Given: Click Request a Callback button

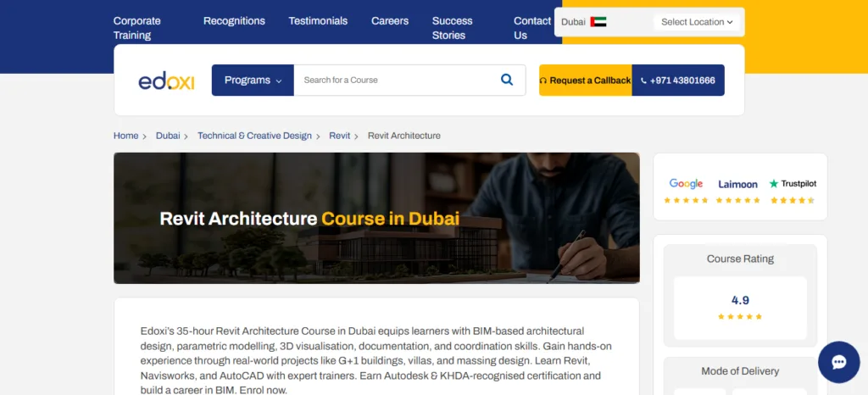Looking at the screenshot, I should coord(586,81).
